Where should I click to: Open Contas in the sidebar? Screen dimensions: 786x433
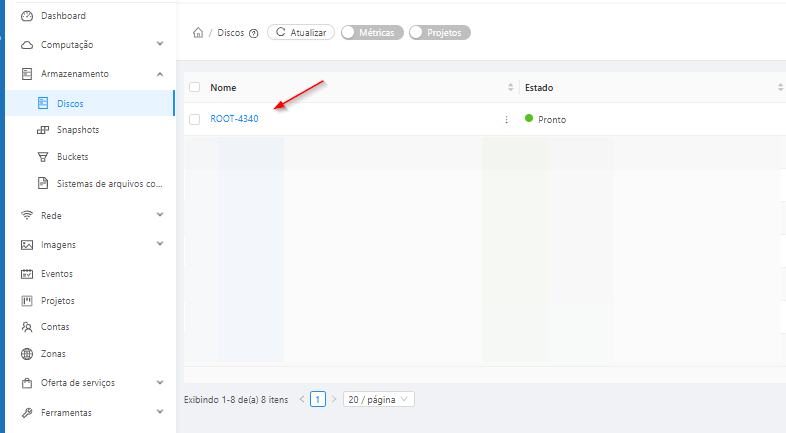[x=55, y=327]
